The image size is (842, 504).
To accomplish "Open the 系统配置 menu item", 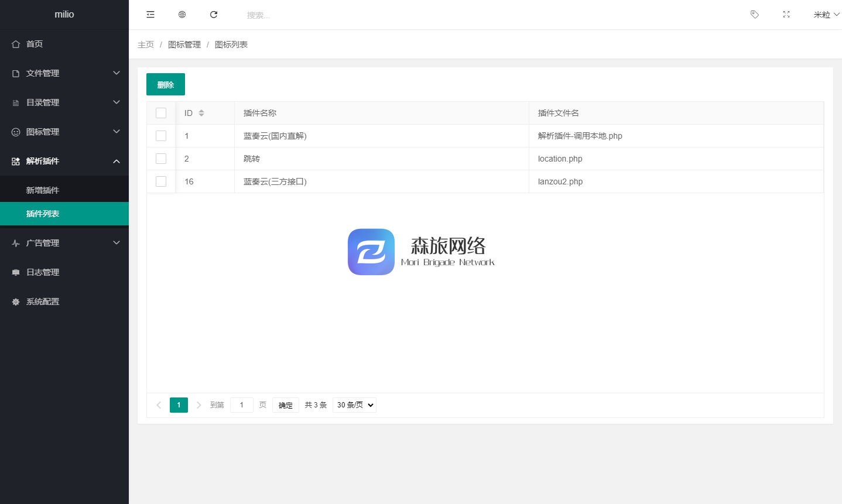I will pyautogui.click(x=64, y=301).
